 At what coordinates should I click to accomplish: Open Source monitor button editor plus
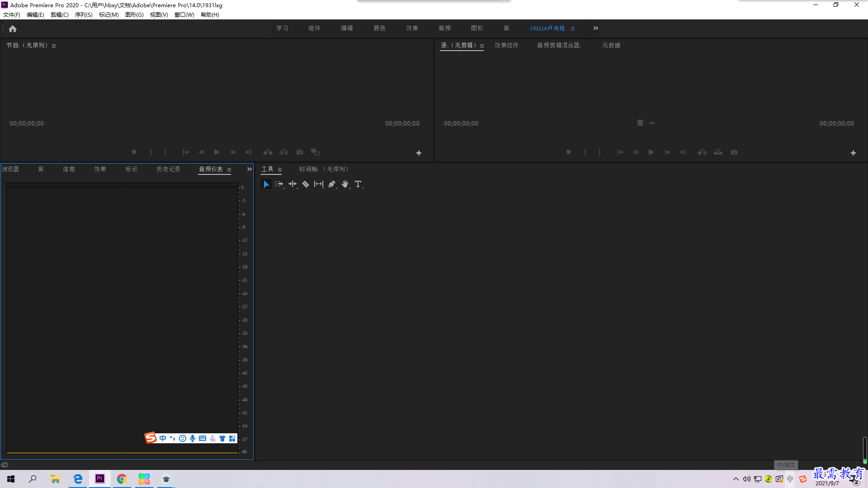853,153
